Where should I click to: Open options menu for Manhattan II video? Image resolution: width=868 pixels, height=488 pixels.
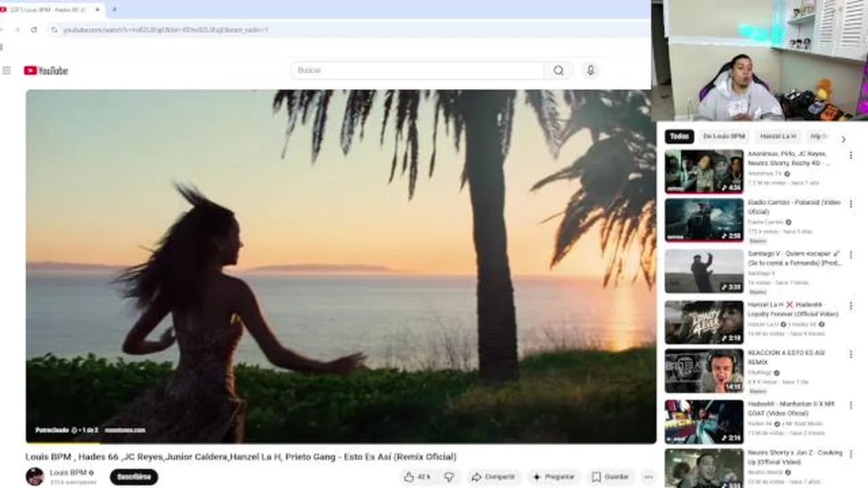(x=851, y=405)
